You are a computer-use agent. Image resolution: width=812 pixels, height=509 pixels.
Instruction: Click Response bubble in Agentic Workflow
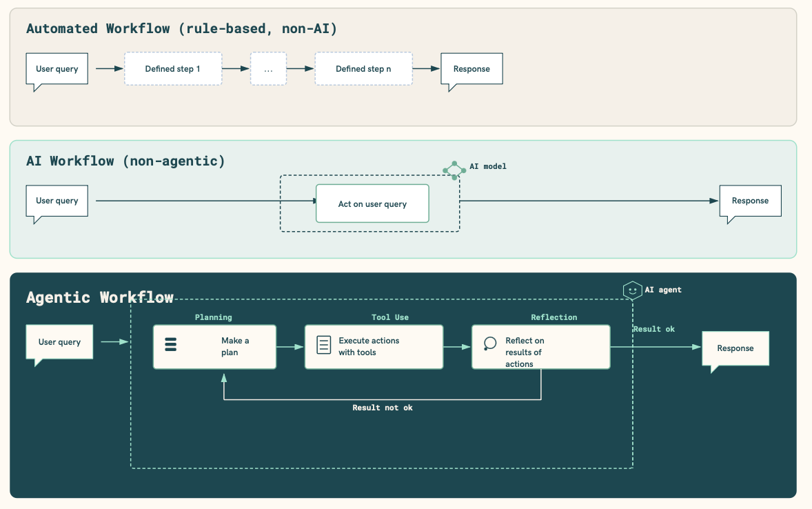click(x=735, y=352)
